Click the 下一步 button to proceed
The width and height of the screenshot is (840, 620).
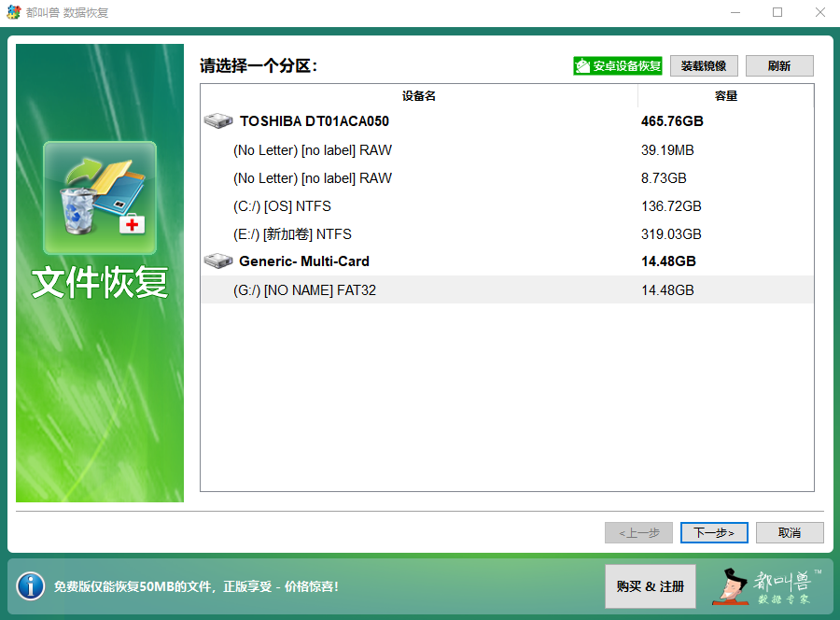point(714,532)
